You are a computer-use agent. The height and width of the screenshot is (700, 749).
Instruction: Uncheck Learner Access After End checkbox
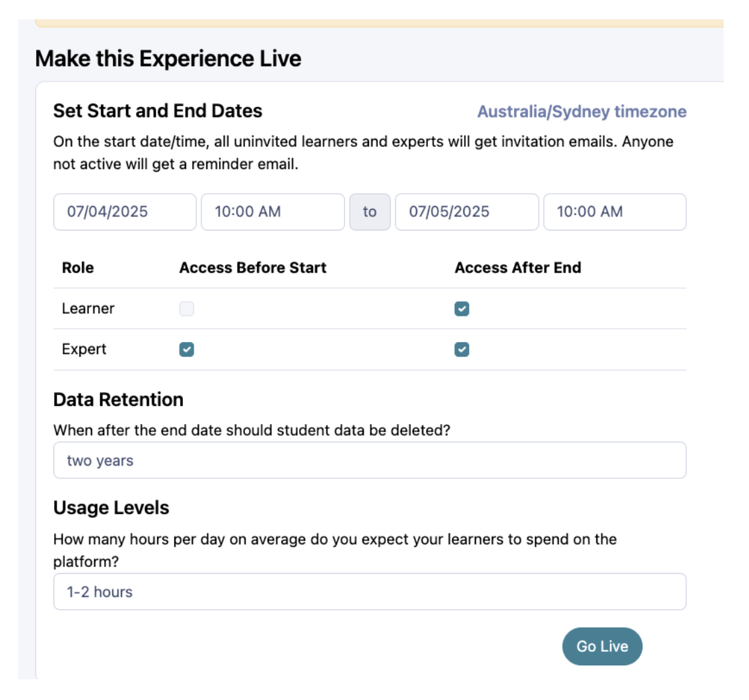pos(462,309)
